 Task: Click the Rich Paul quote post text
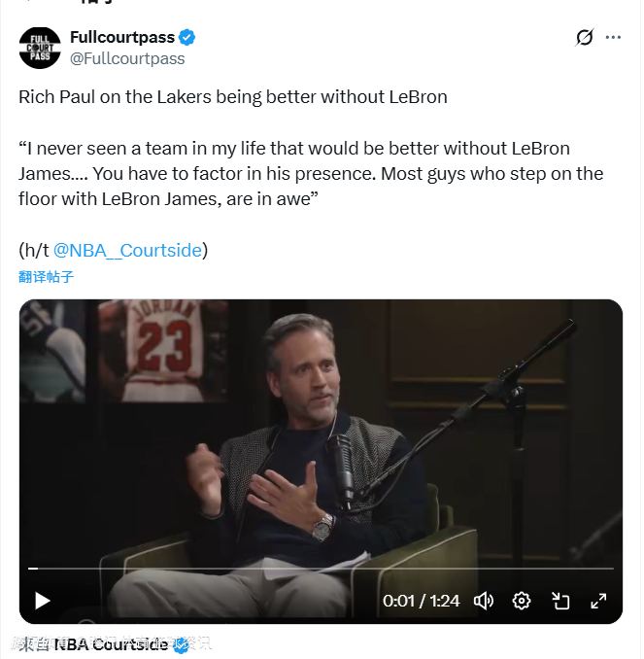tap(311, 173)
